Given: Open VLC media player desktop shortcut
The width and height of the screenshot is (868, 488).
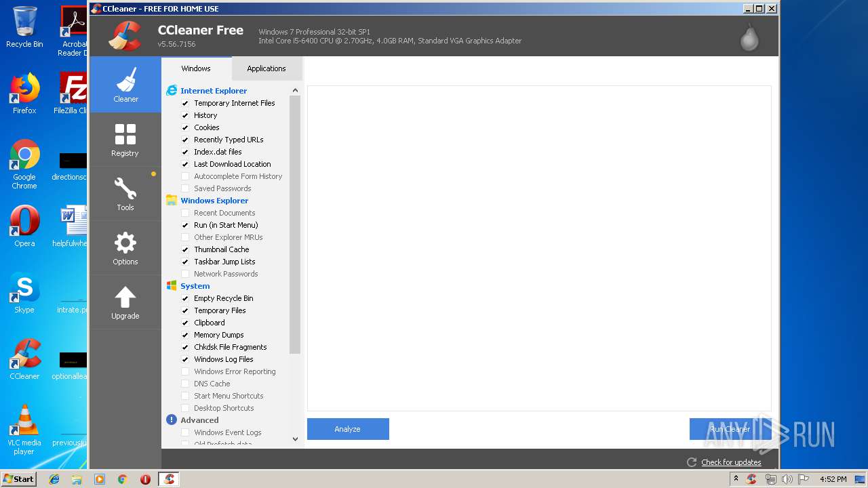Looking at the screenshot, I should (24, 430).
